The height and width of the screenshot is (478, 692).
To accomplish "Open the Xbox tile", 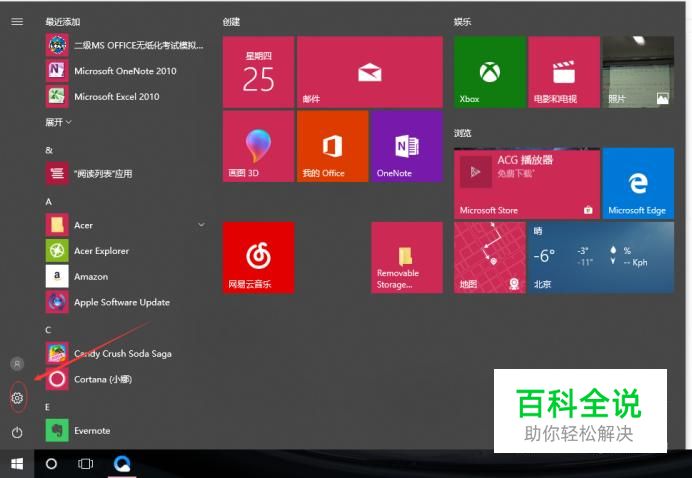I will (489, 72).
